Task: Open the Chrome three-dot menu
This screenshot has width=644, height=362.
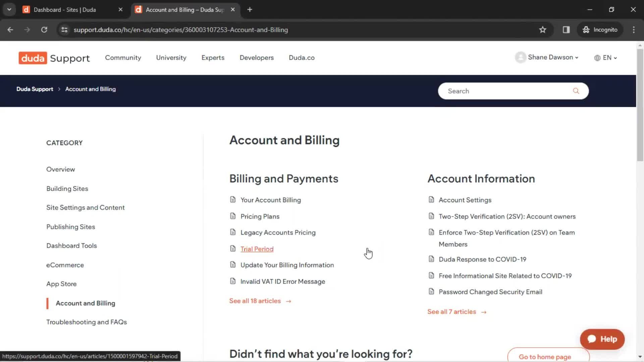Action: tap(634, 29)
